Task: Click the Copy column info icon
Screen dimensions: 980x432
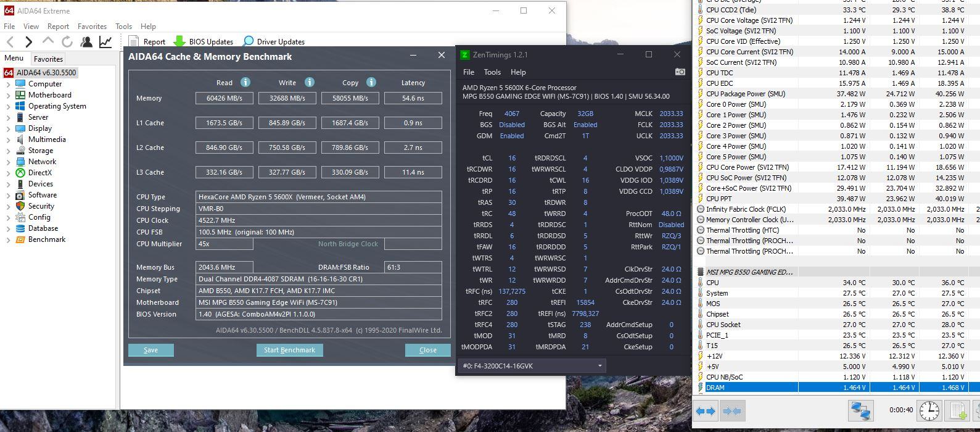Action: 371,82
